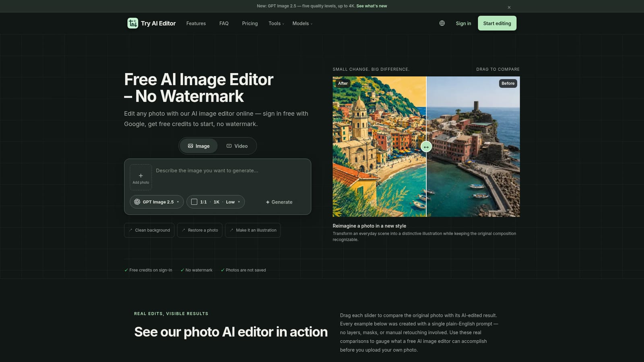Open the Pricing nav item
Viewport: 644px width, 362px height.
pos(250,23)
